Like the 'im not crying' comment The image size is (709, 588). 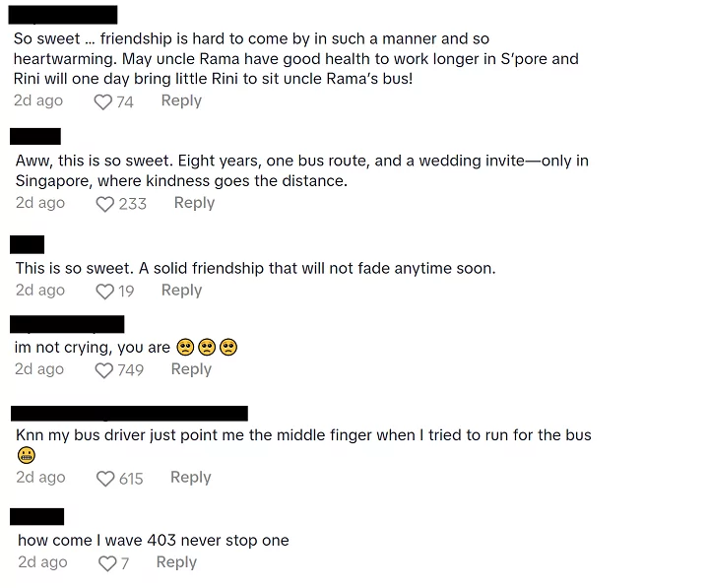pyautogui.click(x=104, y=371)
